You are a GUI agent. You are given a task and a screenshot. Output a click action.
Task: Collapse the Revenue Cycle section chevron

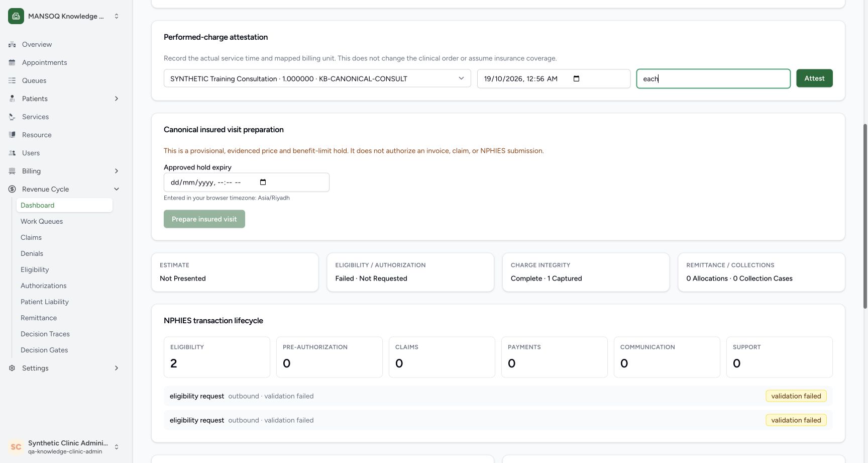117,189
